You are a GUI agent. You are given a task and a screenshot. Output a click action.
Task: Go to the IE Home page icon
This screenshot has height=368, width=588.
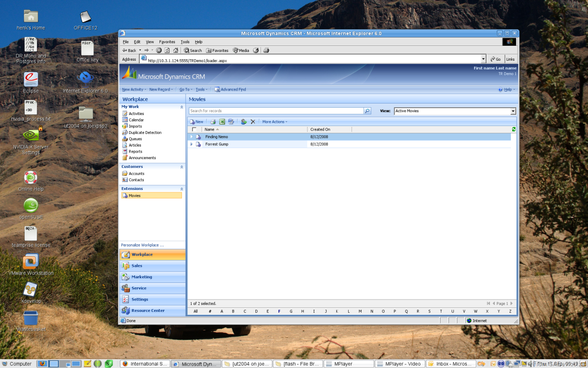click(175, 51)
